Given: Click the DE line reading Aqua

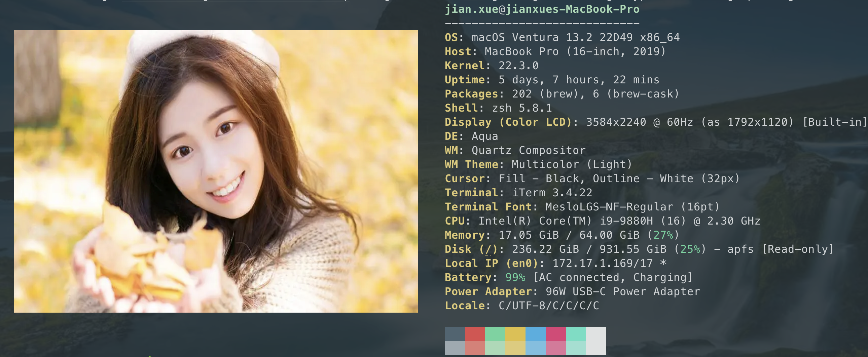Looking at the screenshot, I should point(471,136).
